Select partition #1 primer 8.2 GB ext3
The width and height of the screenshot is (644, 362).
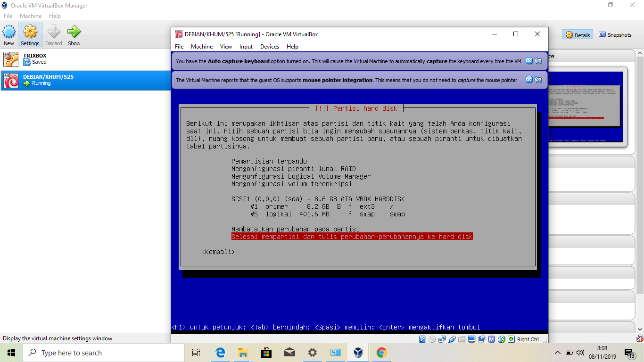point(322,206)
